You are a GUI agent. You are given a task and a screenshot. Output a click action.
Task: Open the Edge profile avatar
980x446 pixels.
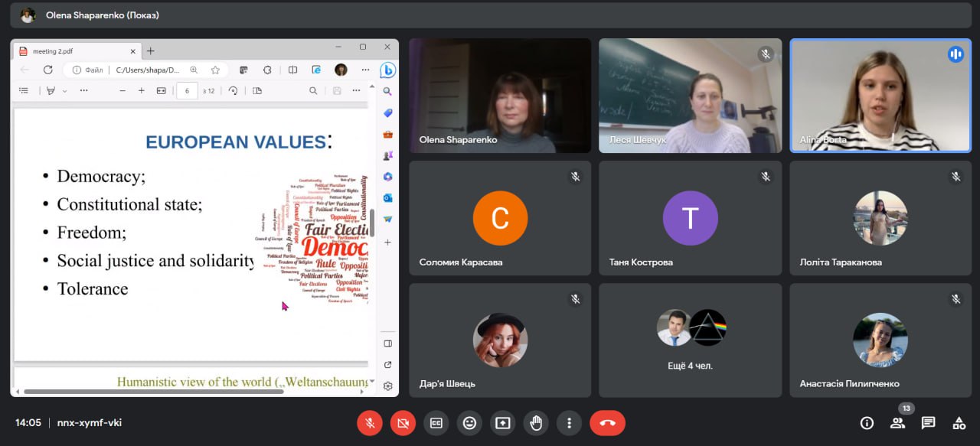click(341, 70)
